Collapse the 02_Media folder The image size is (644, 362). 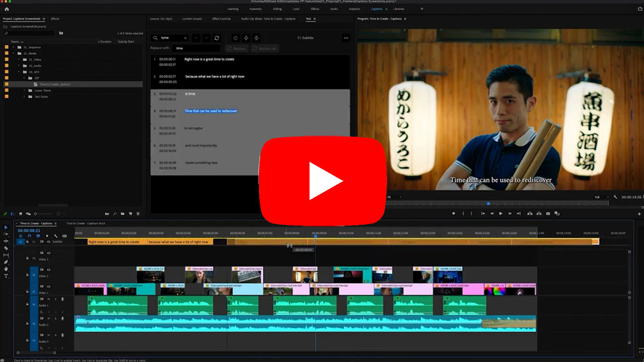[13, 53]
